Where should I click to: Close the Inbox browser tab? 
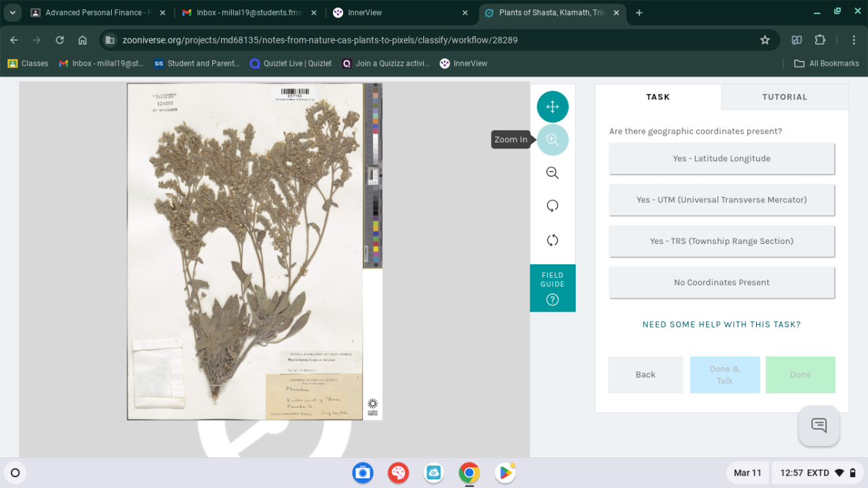point(313,13)
